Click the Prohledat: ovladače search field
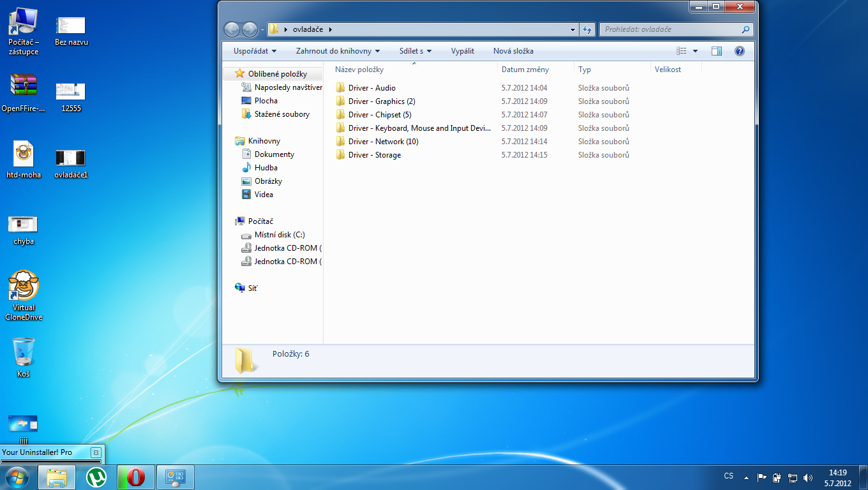The width and height of the screenshot is (868, 490). [670, 29]
